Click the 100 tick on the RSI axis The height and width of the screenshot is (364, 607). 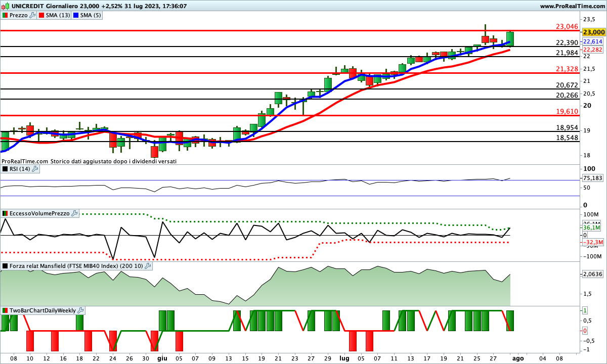coord(589,168)
